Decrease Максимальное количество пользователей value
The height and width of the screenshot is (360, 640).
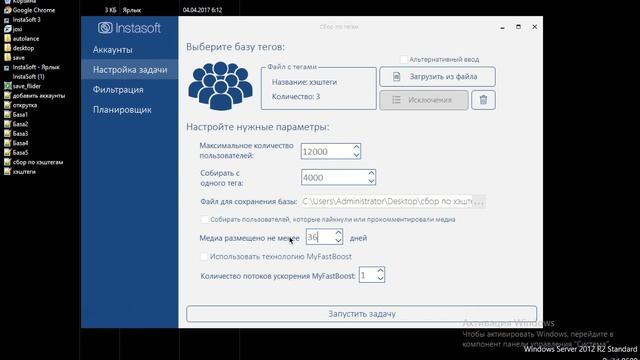(x=356, y=155)
